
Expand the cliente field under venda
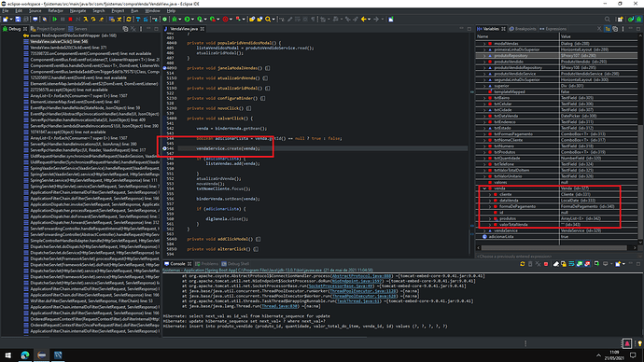[490, 195]
